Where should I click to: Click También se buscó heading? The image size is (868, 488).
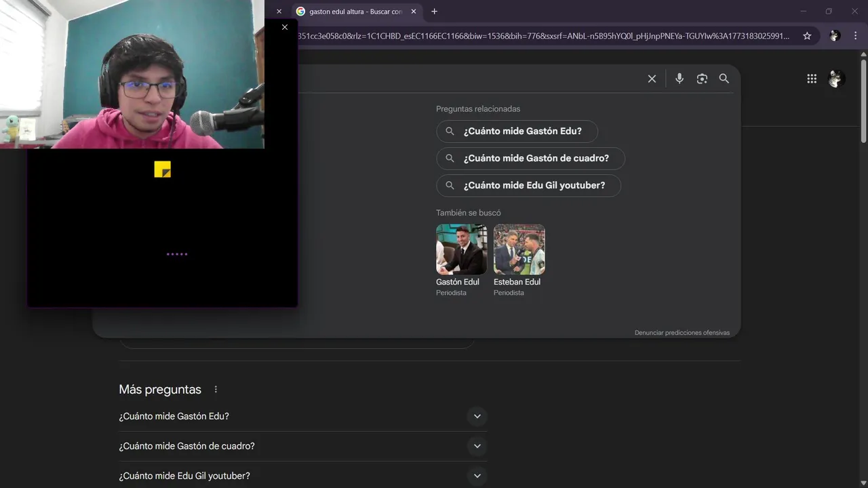click(x=469, y=213)
